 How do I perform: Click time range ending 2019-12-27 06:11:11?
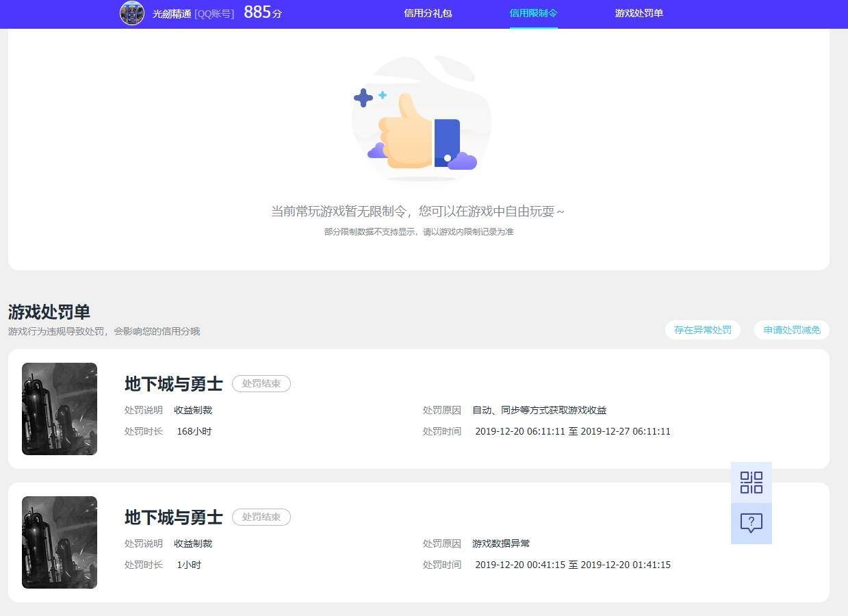click(x=573, y=431)
